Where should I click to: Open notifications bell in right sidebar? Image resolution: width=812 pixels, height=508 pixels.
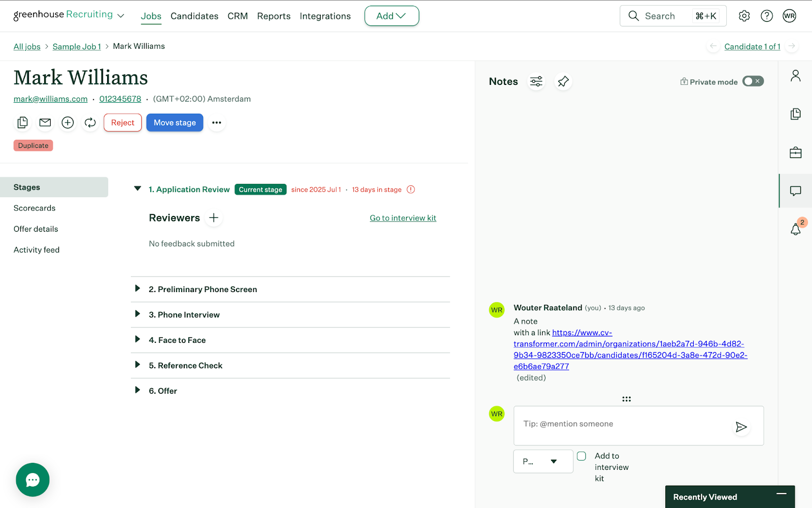[796, 229]
